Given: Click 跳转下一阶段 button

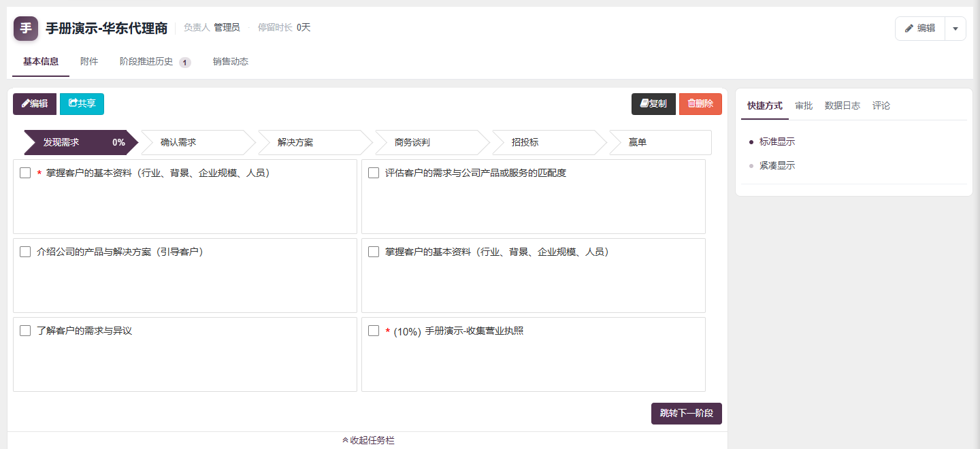Looking at the screenshot, I should coord(687,414).
